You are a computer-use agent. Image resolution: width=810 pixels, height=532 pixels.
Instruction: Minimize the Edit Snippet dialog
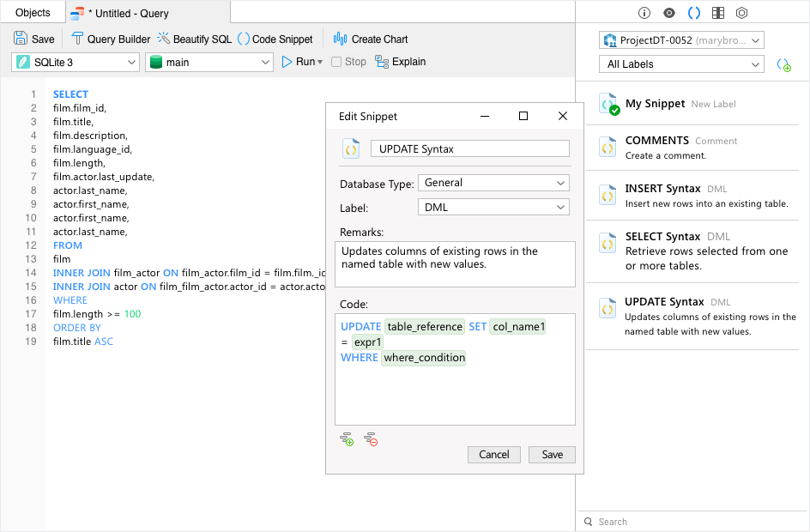[x=485, y=116]
